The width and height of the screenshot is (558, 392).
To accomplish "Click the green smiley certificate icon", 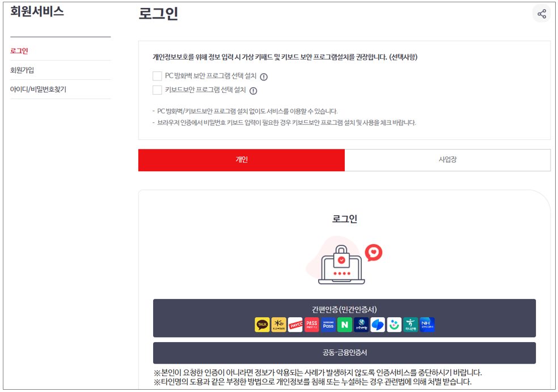I will [394, 325].
